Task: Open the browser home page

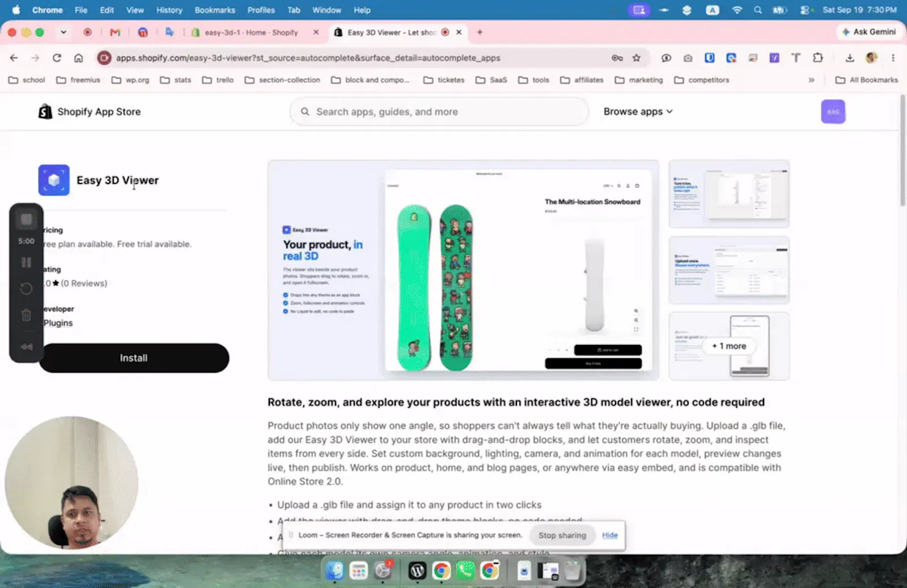Action: point(78,58)
